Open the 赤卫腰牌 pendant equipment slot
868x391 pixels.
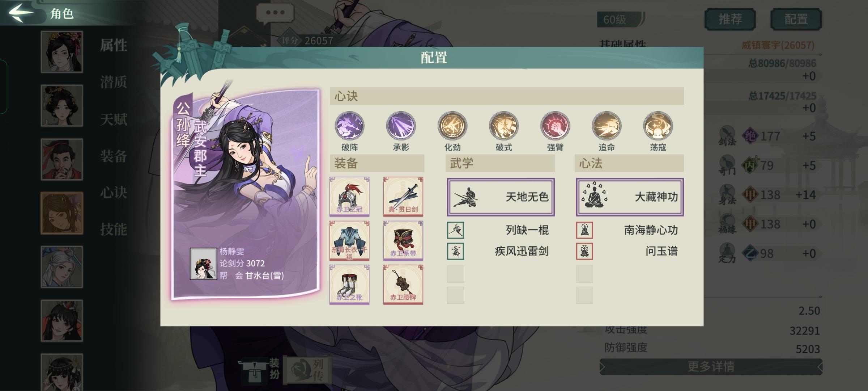(x=403, y=284)
